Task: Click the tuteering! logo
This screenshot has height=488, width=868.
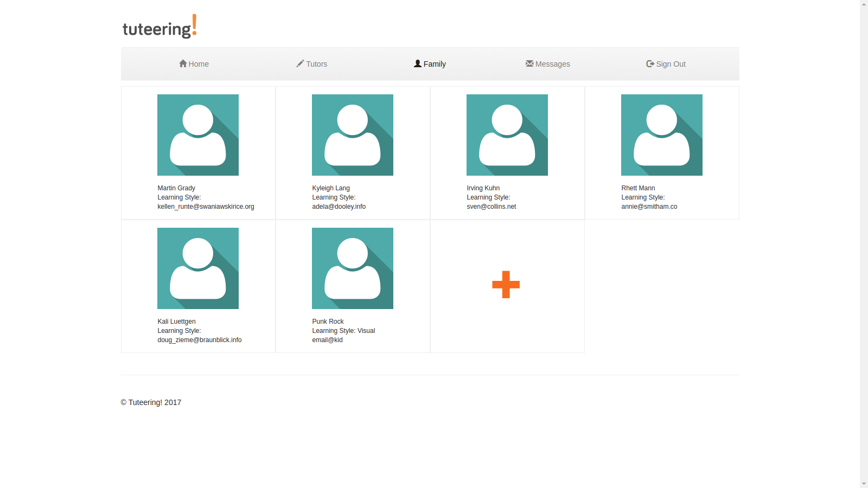Action: pyautogui.click(x=159, y=27)
